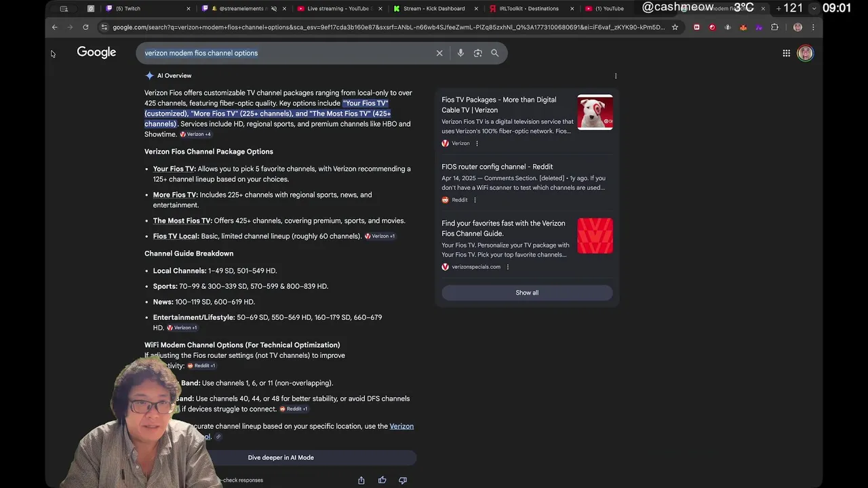Click the AI Overview label
This screenshot has height=488, width=868.
pyautogui.click(x=174, y=76)
